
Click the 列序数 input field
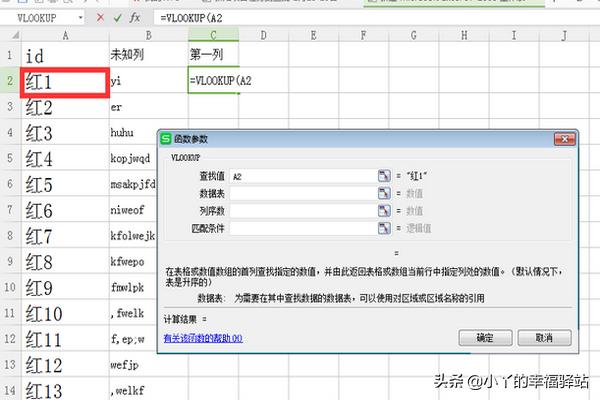pyautogui.click(x=302, y=211)
